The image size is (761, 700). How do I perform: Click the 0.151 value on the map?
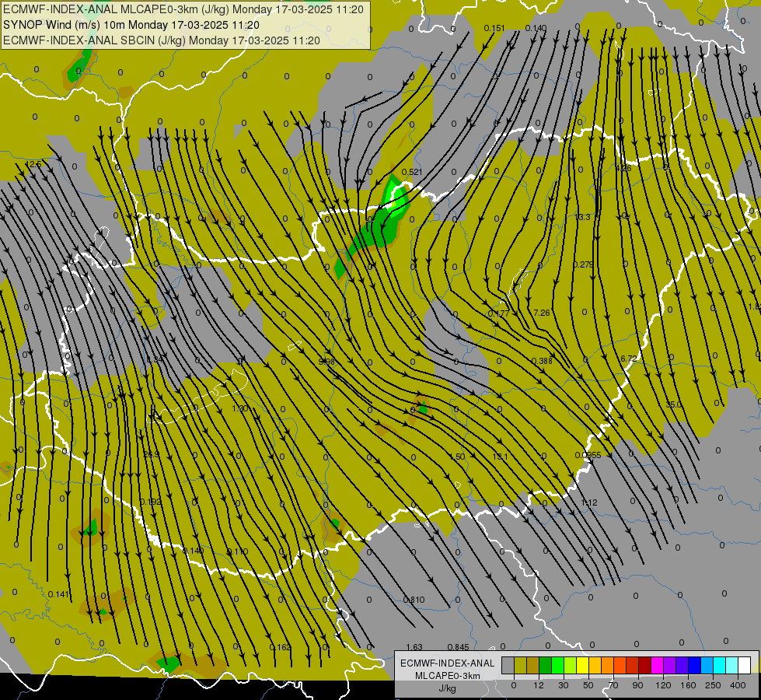(x=494, y=28)
